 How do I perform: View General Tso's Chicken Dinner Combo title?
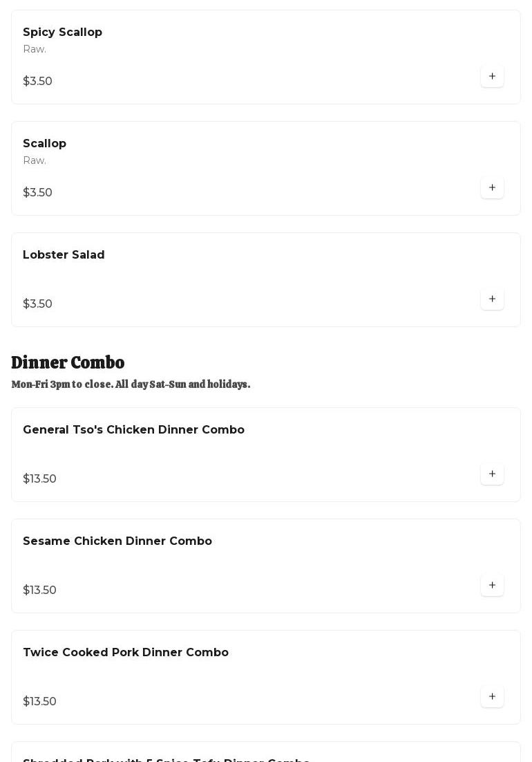tap(133, 430)
